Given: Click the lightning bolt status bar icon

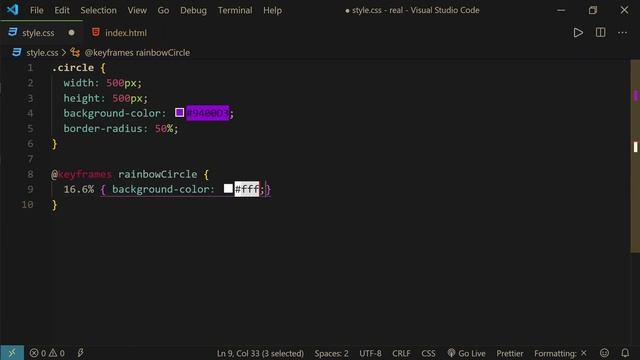Looking at the screenshot, I should pyautogui.click(x=80, y=353).
